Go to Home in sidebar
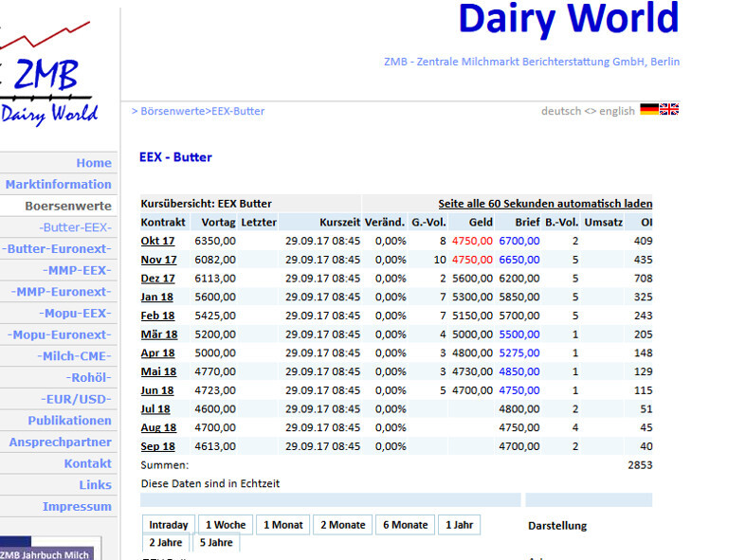The image size is (746, 560). pos(94,163)
